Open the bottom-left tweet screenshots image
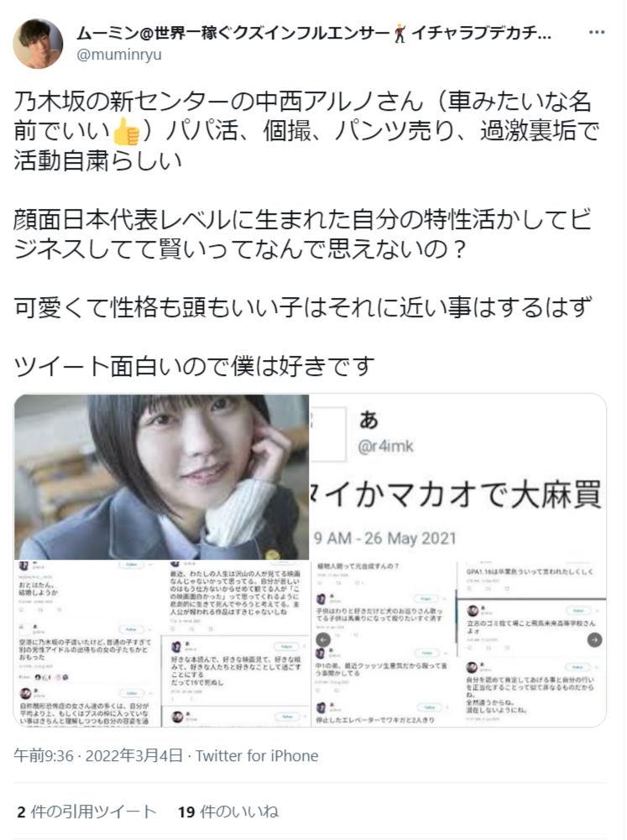The width and height of the screenshot is (627, 840). [x=161, y=644]
